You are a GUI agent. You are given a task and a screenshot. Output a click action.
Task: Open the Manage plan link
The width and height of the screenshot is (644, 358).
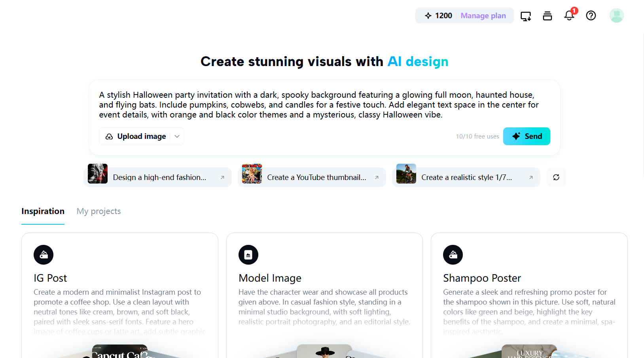point(483,15)
